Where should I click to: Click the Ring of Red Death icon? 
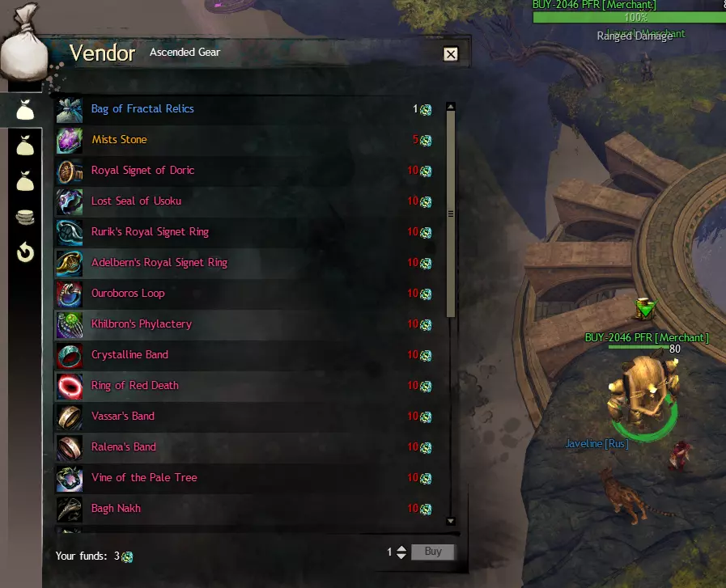pyautogui.click(x=70, y=387)
